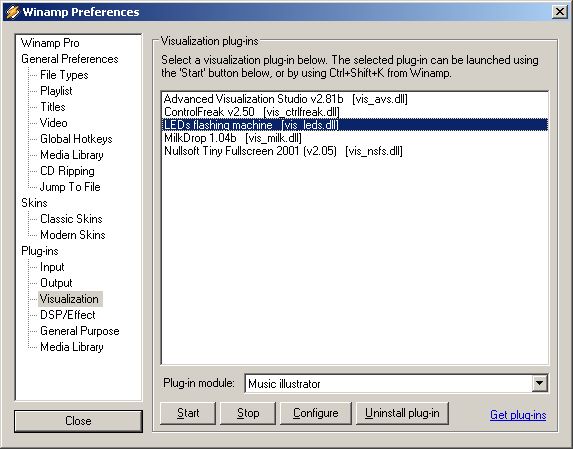The image size is (573, 449).
Task: Open the File Types preferences page
Action: pos(64,75)
